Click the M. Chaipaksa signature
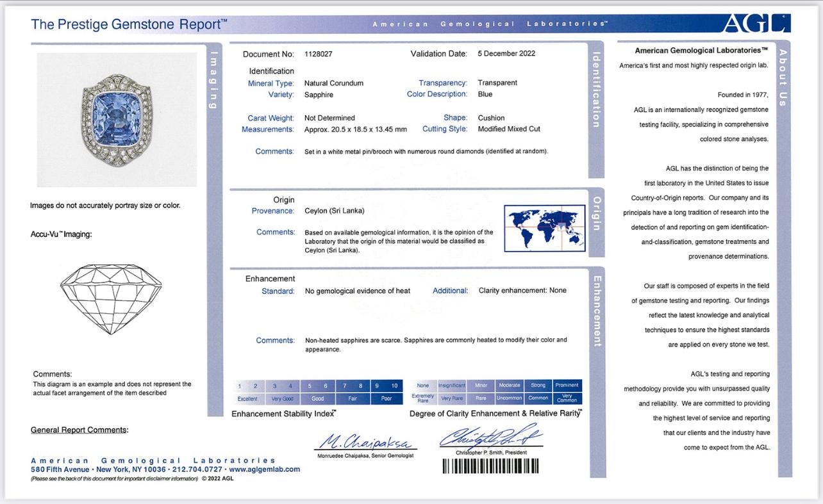The image size is (823, 504). 365,441
